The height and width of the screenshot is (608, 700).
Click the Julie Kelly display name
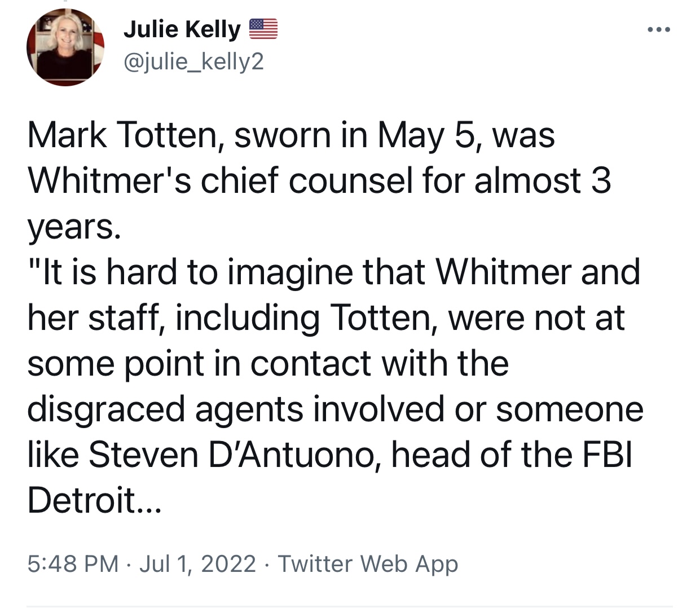182,29
